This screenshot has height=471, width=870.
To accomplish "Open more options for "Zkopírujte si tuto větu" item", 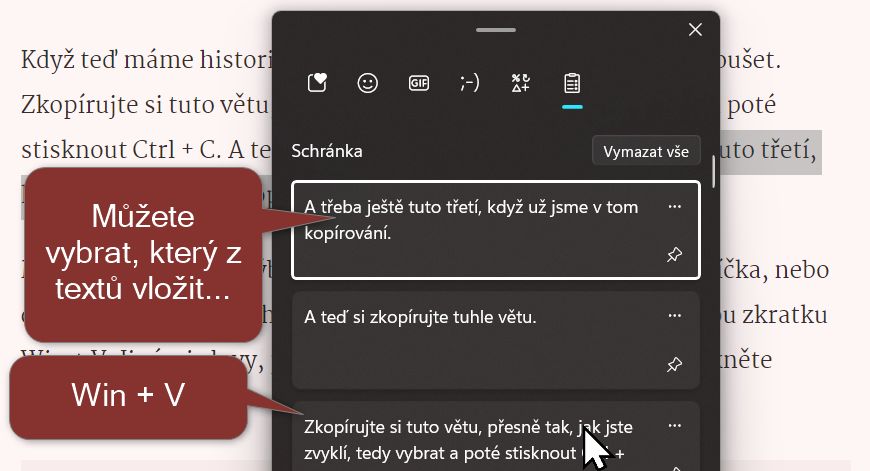I will point(675,426).
